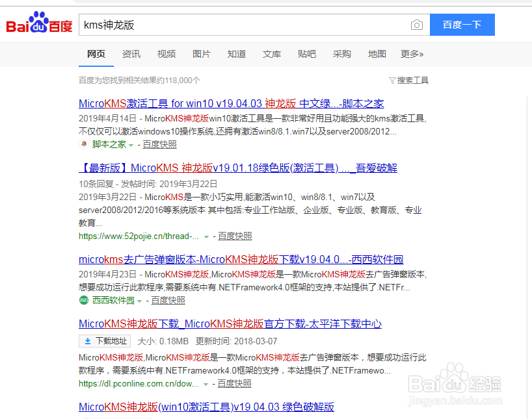Viewport: 532px width, 419px height.
Task: Go to the 贴吧 tab
Action: (307, 54)
